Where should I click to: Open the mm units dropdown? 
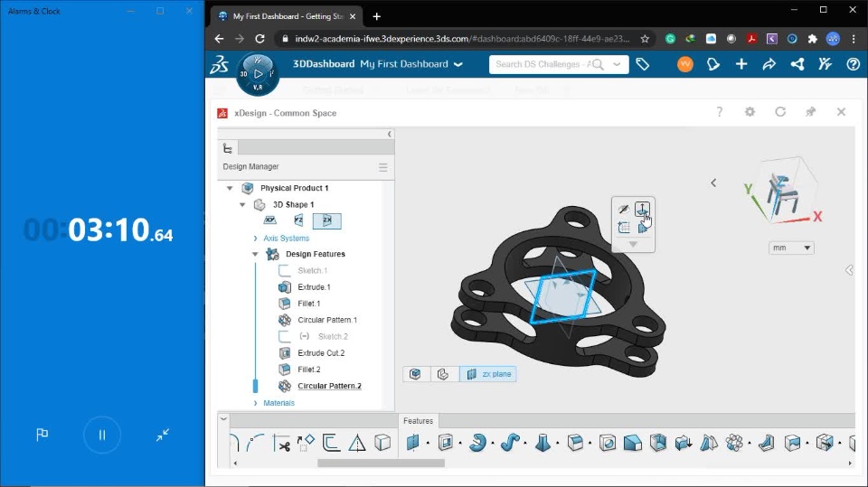click(790, 248)
